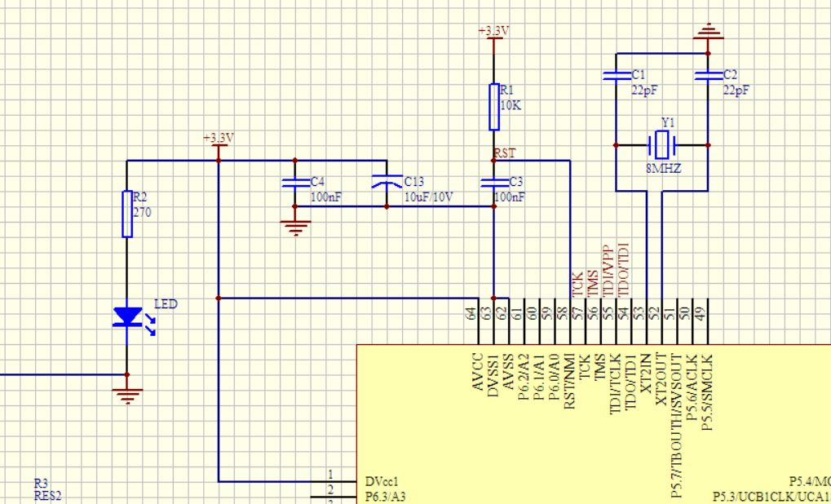
Task: Click the 100nF value under C3
Action: (510, 197)
